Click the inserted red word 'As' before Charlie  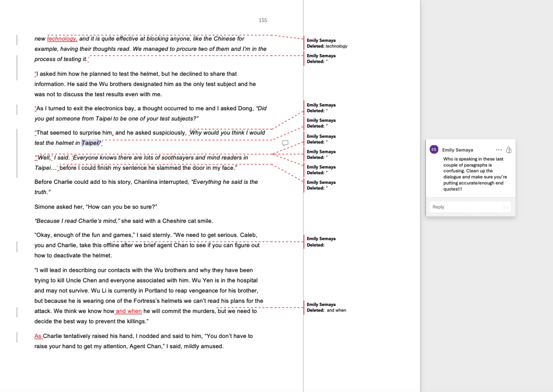38,336
